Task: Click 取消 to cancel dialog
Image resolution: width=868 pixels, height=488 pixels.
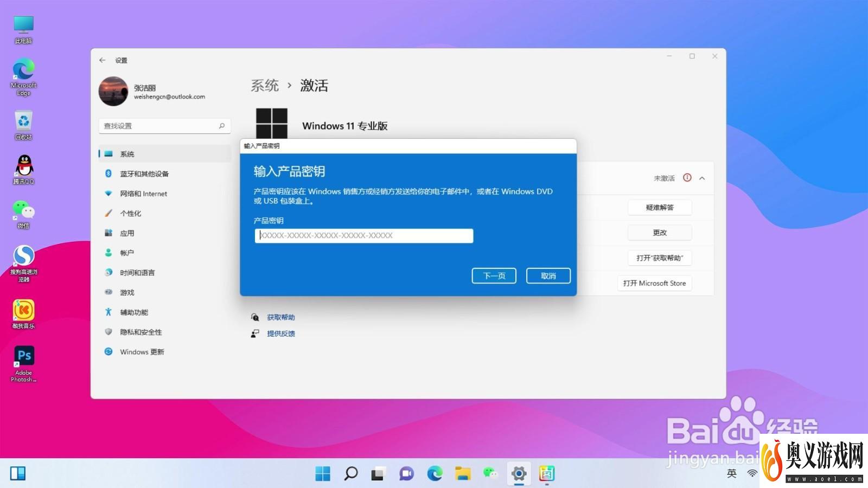Action: [x=548, y=276]
